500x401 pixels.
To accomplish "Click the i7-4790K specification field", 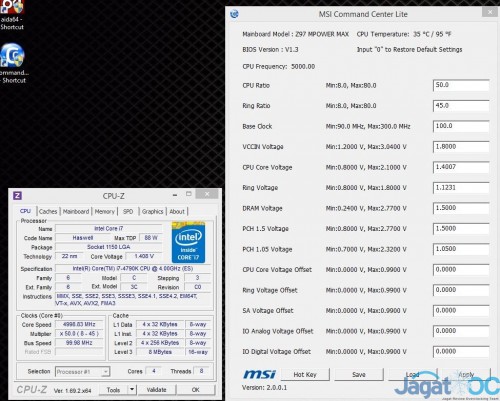I will pos(133,269).
